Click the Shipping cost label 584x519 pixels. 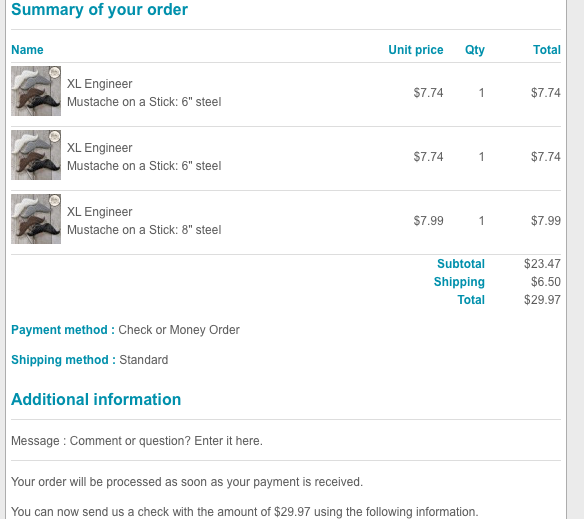click(459, 282)
